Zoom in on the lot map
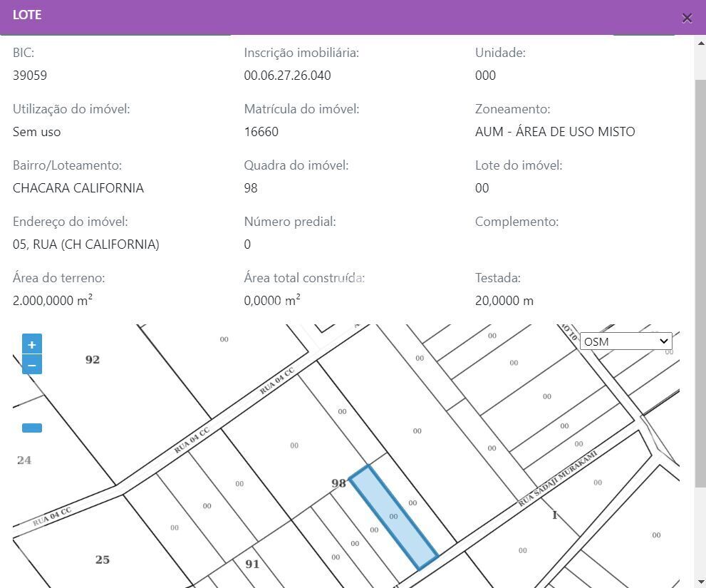 point(32,344)
